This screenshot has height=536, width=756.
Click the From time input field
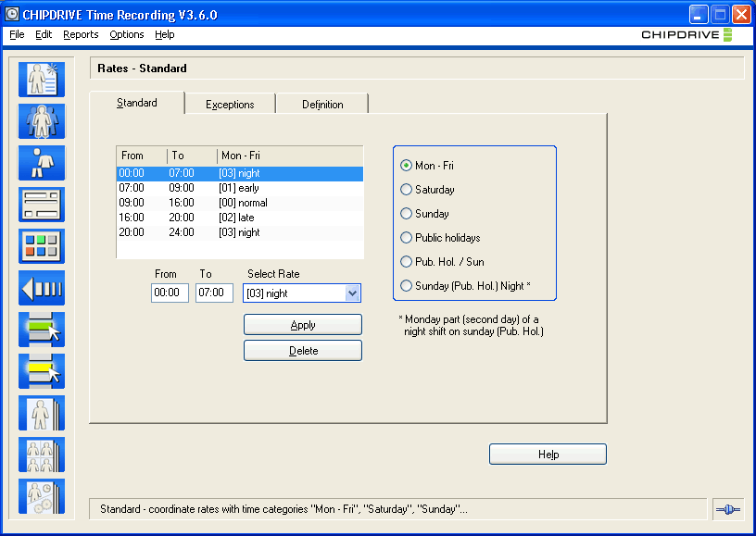click(170, 293)
